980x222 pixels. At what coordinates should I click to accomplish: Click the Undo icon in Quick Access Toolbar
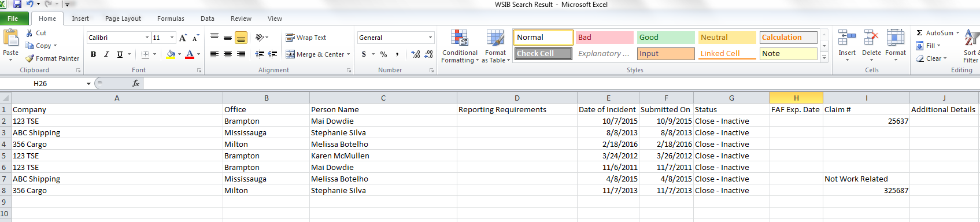[29, 4]
